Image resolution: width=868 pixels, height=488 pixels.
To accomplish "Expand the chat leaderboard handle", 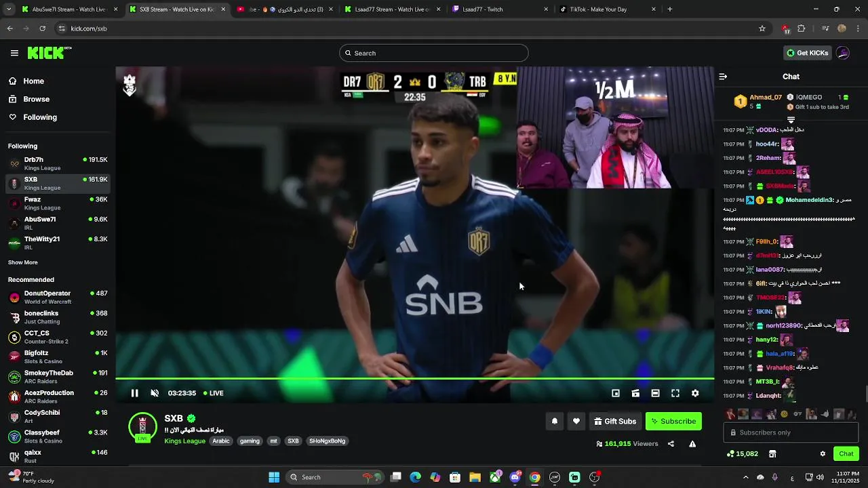I will (x=791, y=120).
